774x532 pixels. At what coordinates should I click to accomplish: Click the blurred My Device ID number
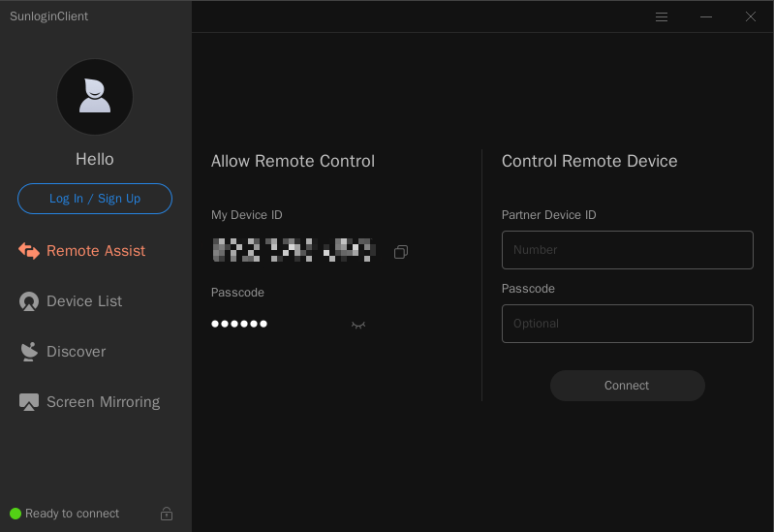(294, 250)
